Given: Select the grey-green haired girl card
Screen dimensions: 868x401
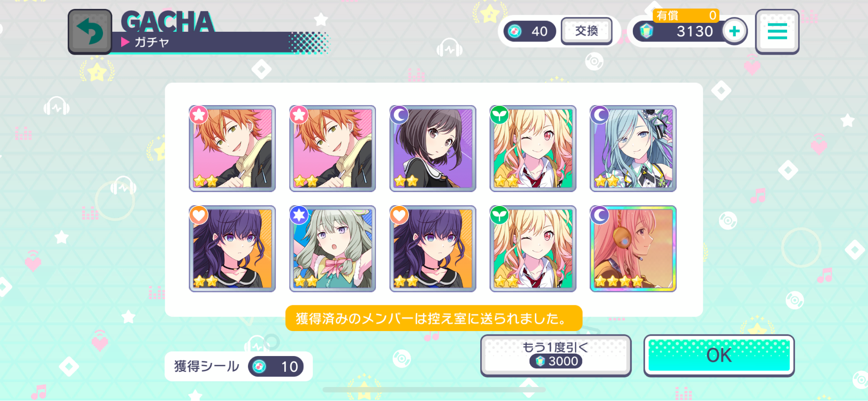Looking at the screenshot, I should coord(332,249).
